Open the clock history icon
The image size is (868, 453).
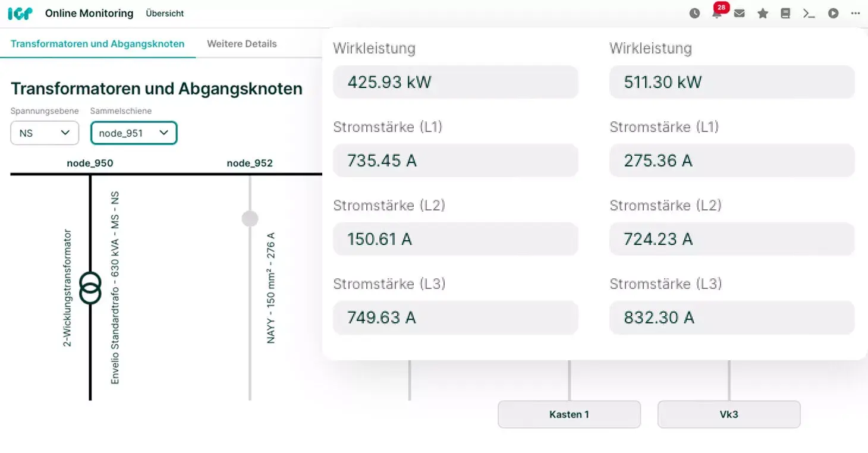[694, 13]
